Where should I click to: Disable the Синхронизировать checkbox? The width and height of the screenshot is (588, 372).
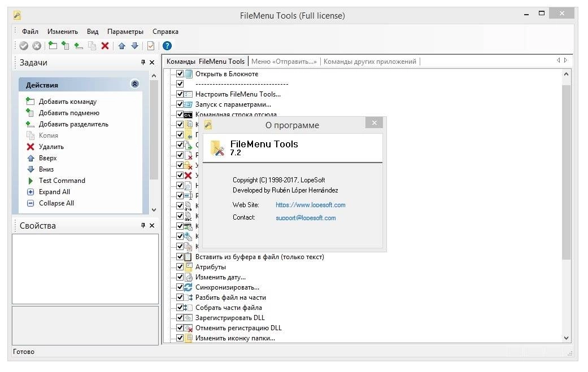[x=180, y=287]
